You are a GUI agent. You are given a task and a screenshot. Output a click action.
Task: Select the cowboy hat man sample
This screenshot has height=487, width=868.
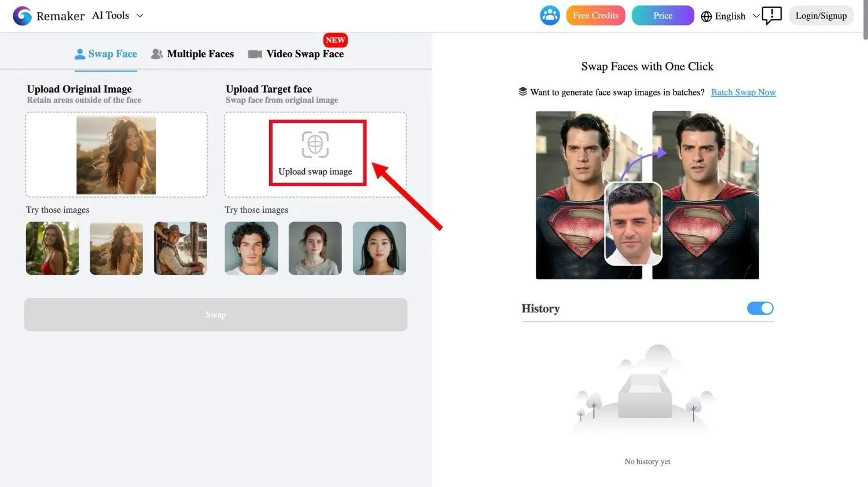pos(181,248)
